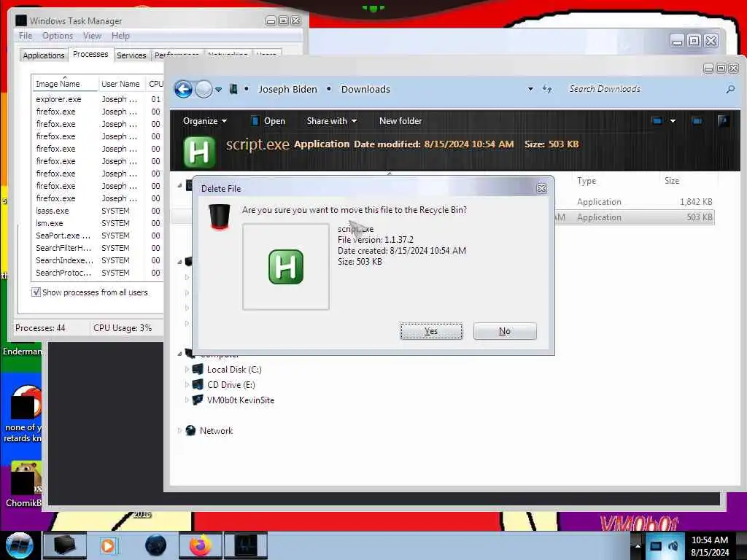The height and width of the screenshot is (560, 747).
Task: Close the Delete File dialog
Action: click(x=542, y=188)
